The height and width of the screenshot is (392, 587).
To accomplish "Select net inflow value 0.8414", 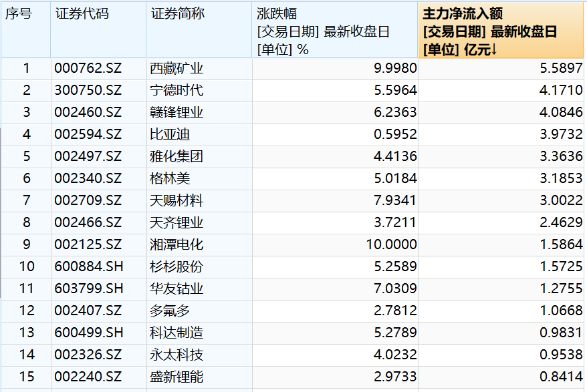I will tap(561, 377).
